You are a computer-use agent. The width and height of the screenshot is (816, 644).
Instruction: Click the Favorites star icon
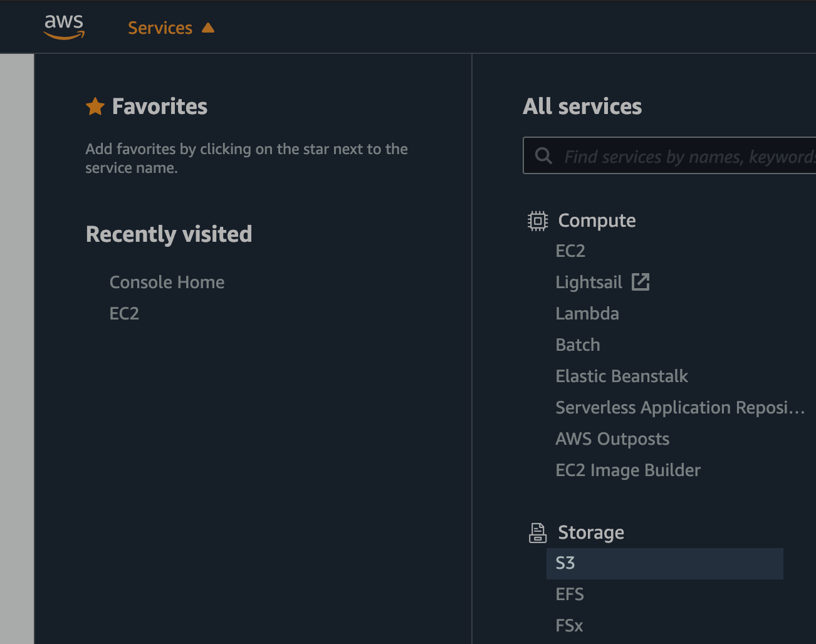coord(95,106)
